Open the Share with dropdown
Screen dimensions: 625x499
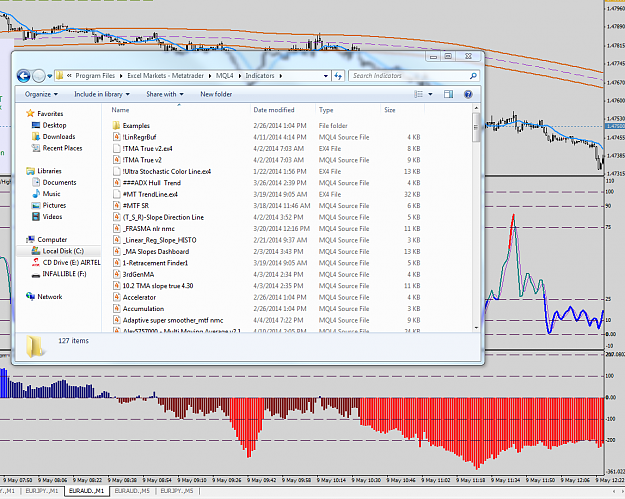pyautogui.click(x=165, y=94)
